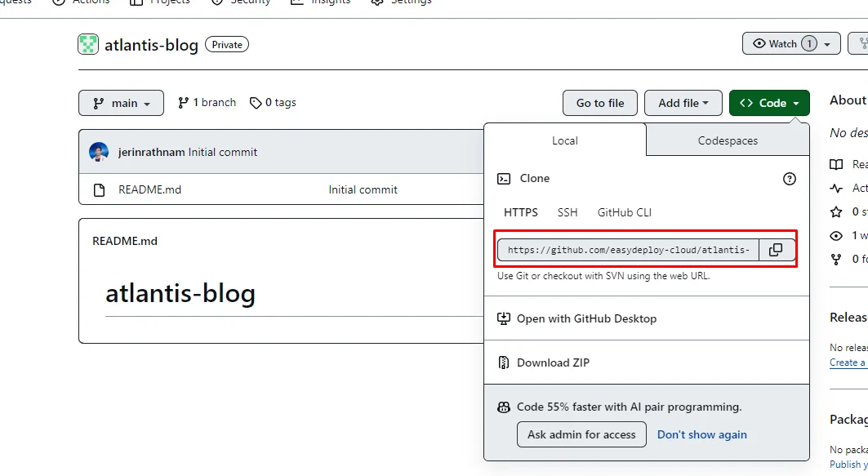This screenshot has width=868, height=476.
Task: Click the terminal icon next to Clone
Action: (x=504, y=179)
